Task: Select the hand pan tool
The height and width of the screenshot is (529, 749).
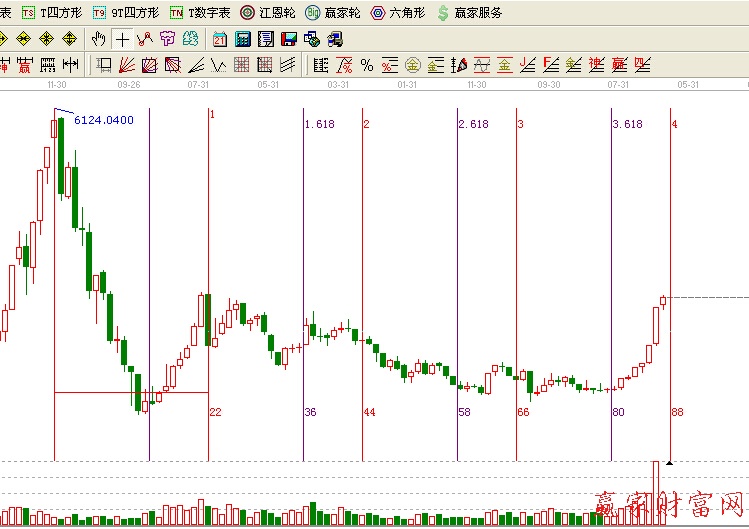Action: [98, 39]
